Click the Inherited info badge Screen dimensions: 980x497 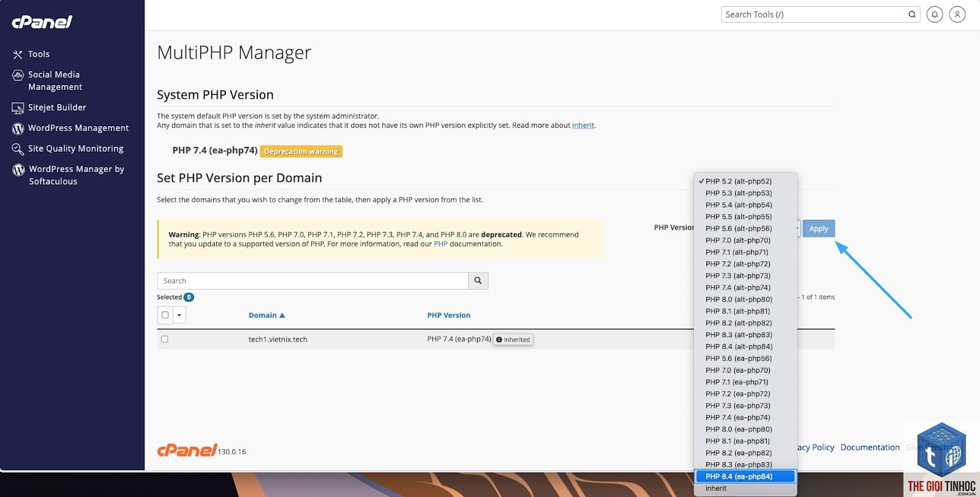point(513,340)
